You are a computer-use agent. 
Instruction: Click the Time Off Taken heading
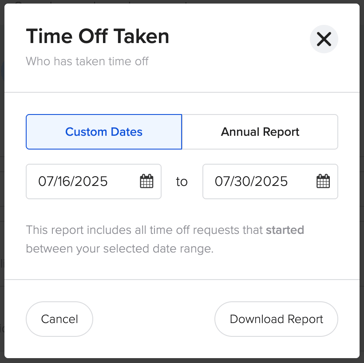(x=98, y=36)
